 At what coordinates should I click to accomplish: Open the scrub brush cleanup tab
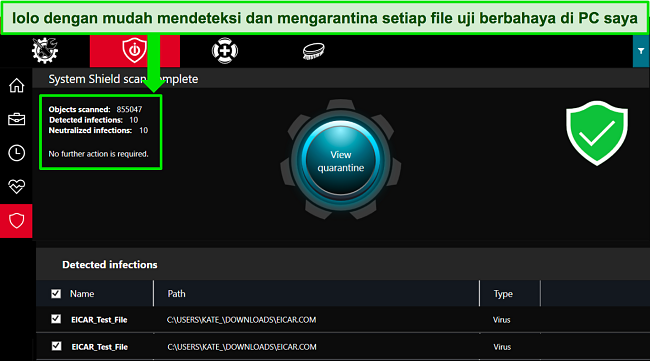coord(313,51)
